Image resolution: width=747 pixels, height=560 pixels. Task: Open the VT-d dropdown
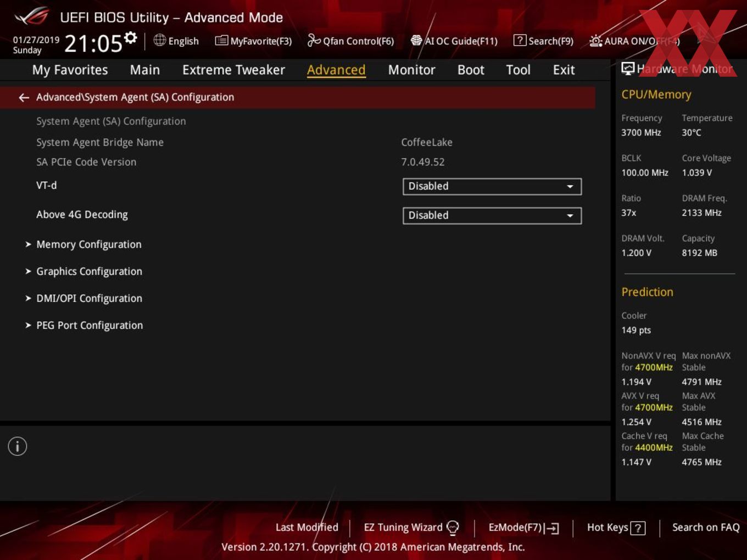point(492,186)
